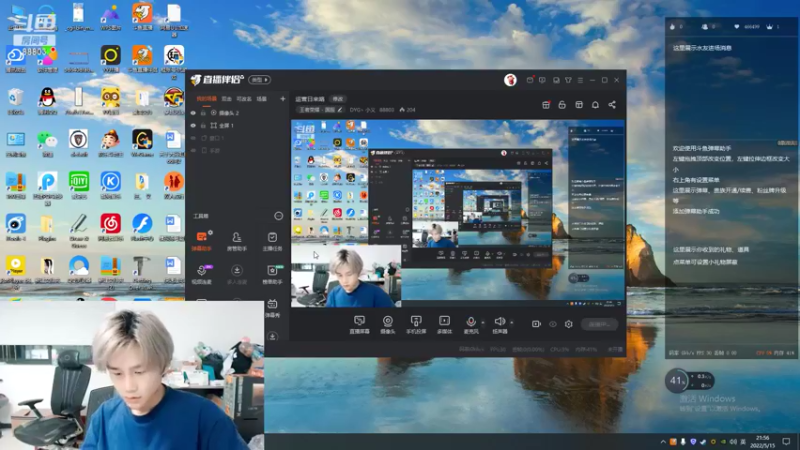The height and width of the screenshot is (450, 800).
Task: Switch to the second scene tab
Action: coord(227,99)
